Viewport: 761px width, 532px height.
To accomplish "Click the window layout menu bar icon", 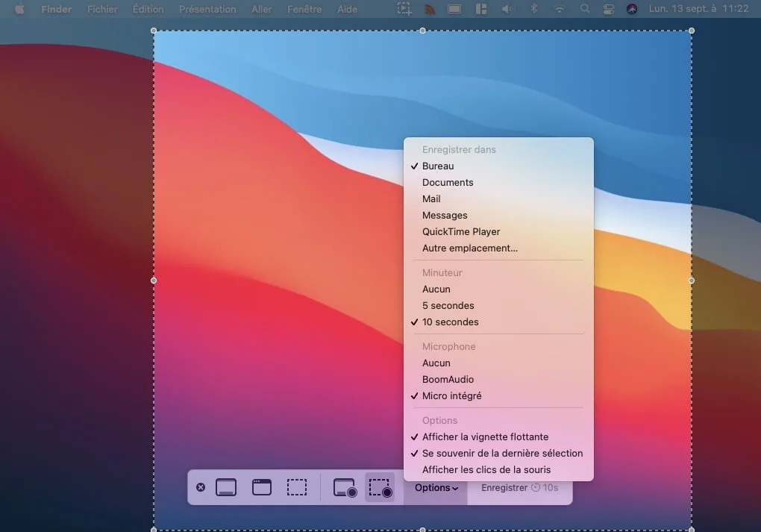I will click(481, 9).
